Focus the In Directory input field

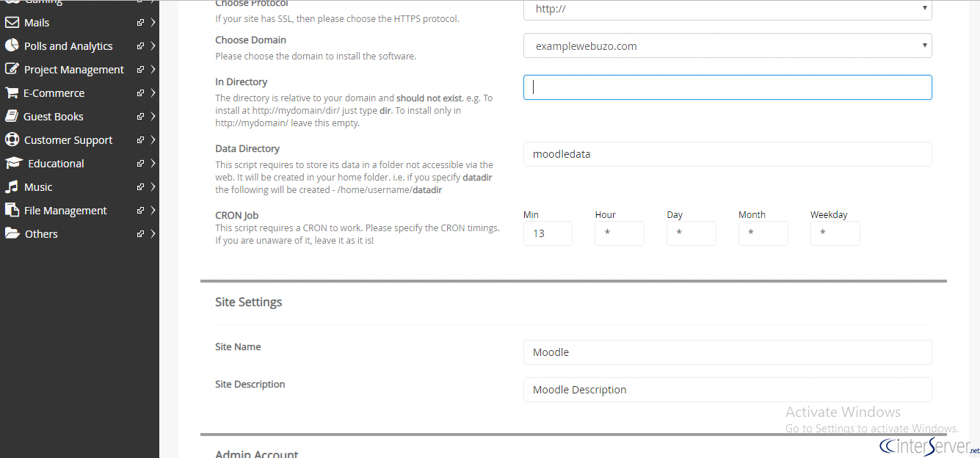pyautogui.click(x=727, y=87)
